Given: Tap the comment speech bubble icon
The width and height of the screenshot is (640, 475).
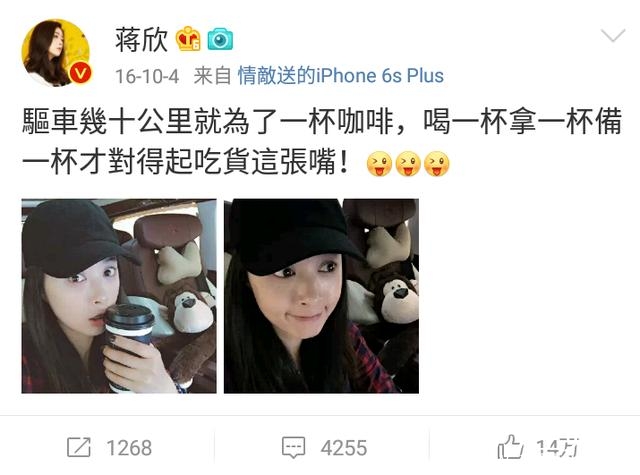Looking at the screenshot, I should (293, 447).
